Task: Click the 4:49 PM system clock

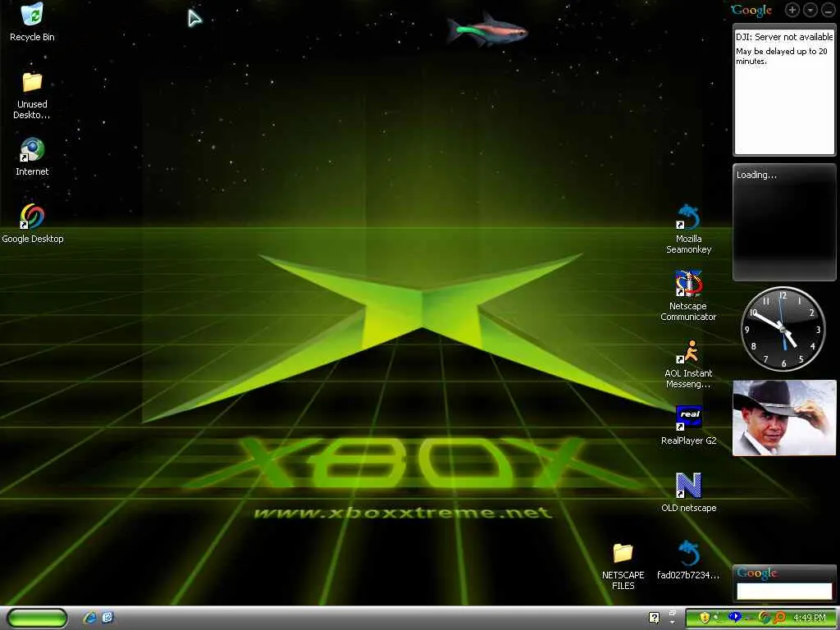Action: 810,618
